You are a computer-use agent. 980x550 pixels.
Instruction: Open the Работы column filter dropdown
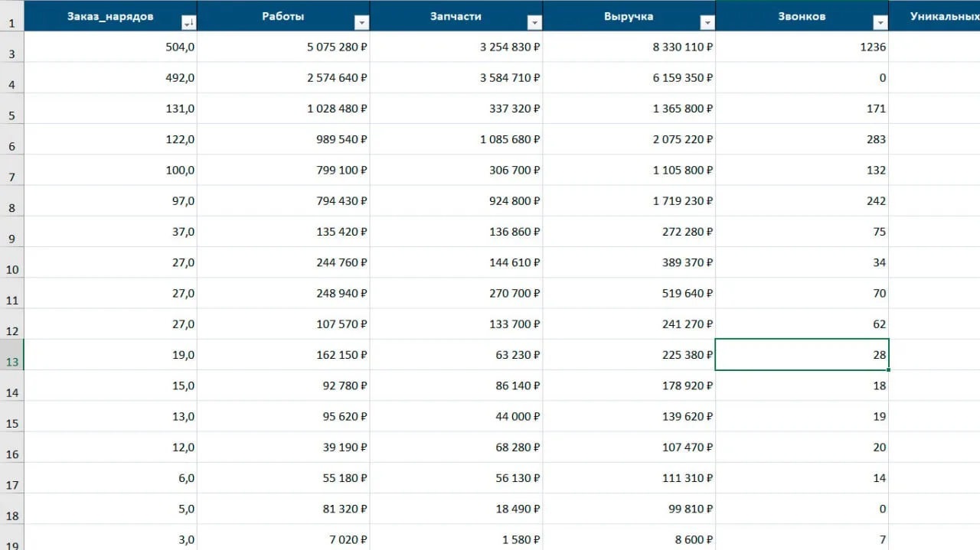[361, 23]
